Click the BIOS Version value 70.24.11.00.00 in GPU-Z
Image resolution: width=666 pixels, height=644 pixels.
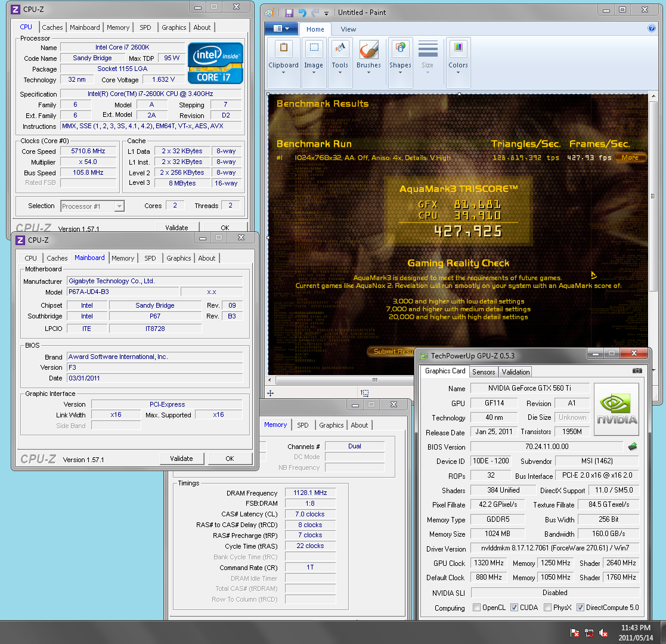click(x=547, y=447)
